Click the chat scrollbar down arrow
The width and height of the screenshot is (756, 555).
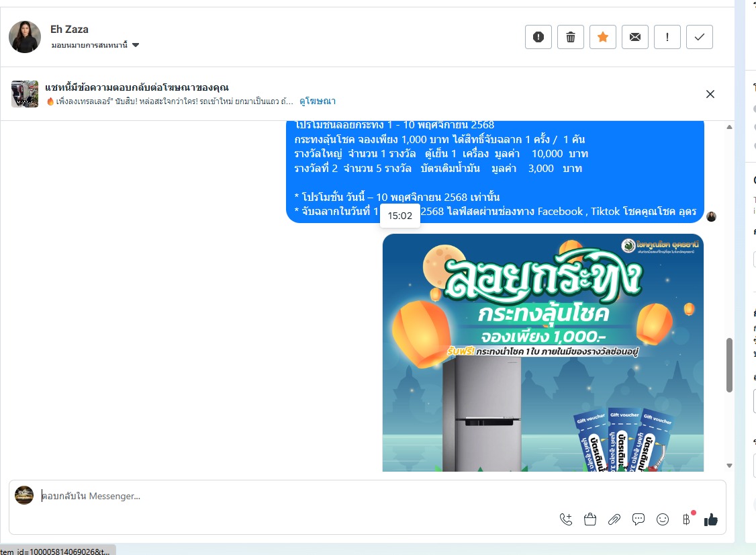point(730,466)
